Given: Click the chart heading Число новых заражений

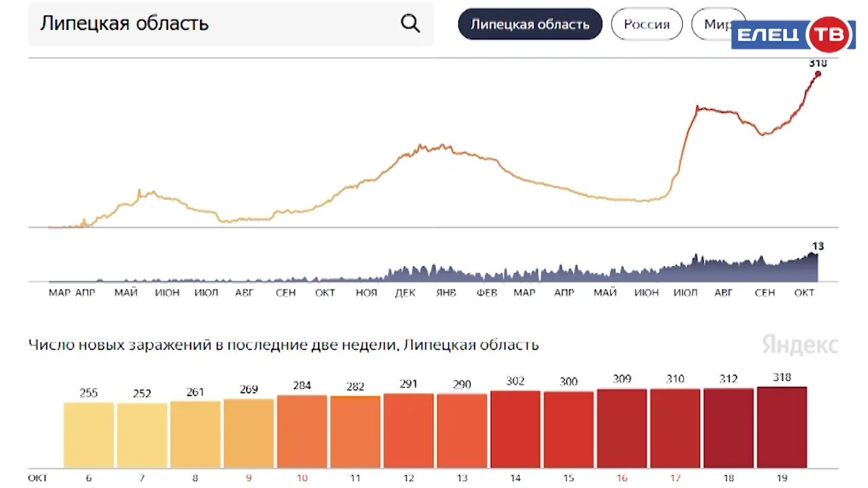Looking at the screenshot, I should (x=283, y=345).
